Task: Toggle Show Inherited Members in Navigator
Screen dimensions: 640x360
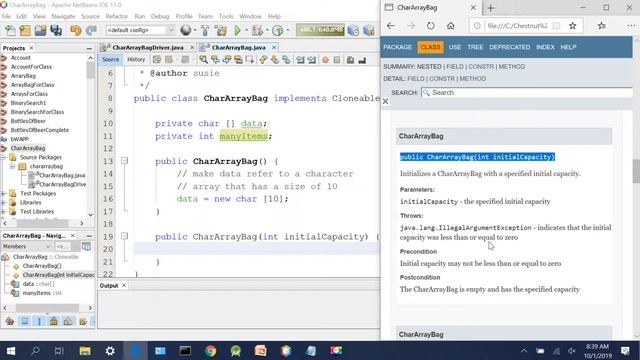Action: coord(10,321)
